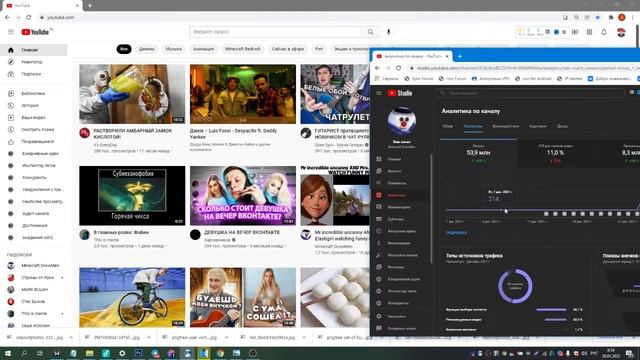This screenshot has height=360, width=640.
Task: Open YouTube notifications bell
Action: 604,32
